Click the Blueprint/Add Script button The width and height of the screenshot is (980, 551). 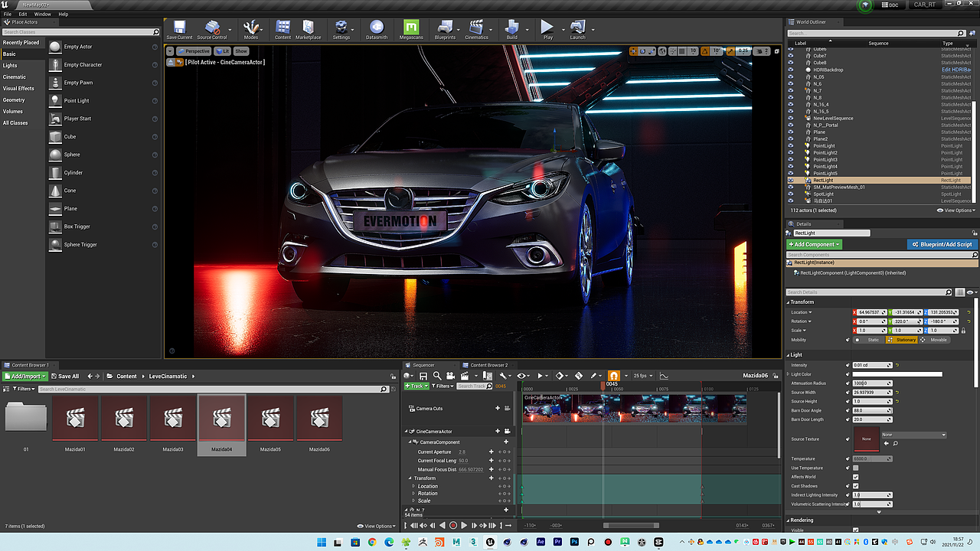pos(942,244)
